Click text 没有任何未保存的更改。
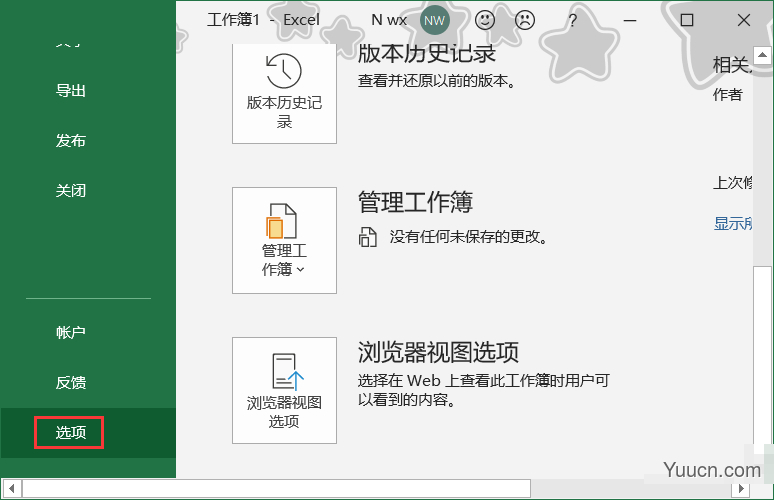This screenshot has width=774, height=500. [469, 237]
